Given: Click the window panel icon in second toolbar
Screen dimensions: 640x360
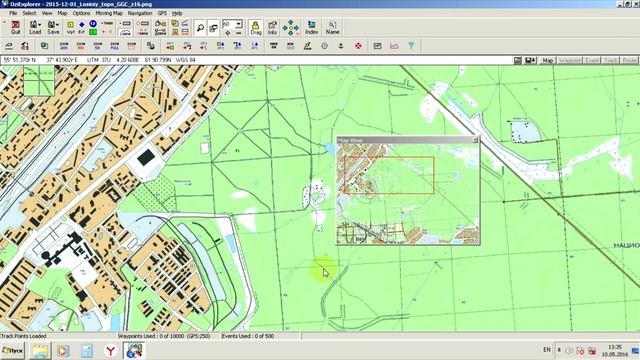Looking at the screenshot, I should tap(377, 46).
